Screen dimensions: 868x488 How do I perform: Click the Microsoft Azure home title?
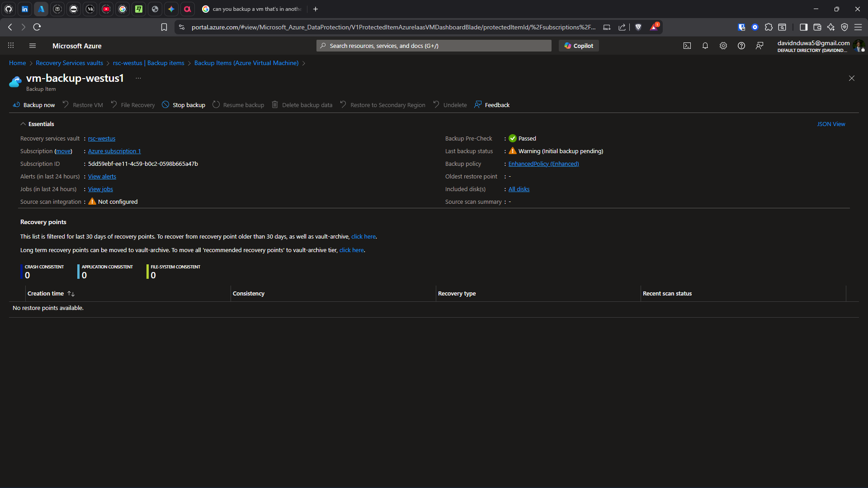click(x=77, y=46)
